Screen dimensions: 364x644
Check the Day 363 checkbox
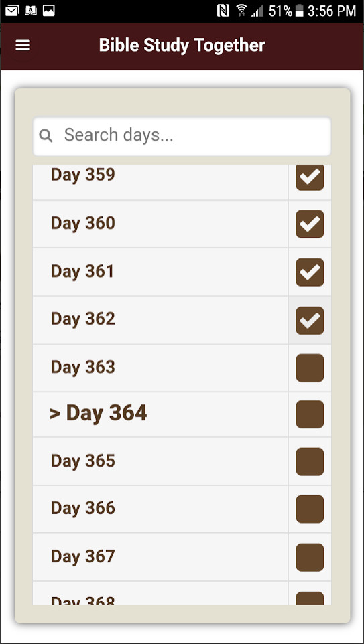310,368
